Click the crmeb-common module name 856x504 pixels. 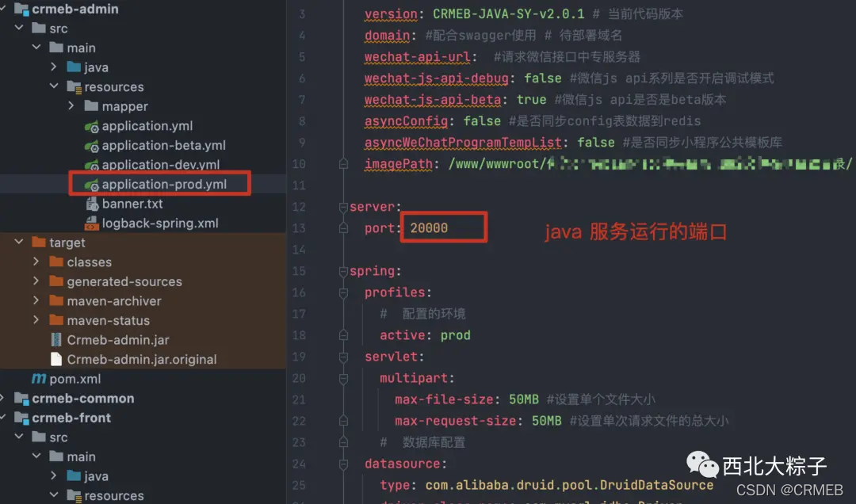83,399
